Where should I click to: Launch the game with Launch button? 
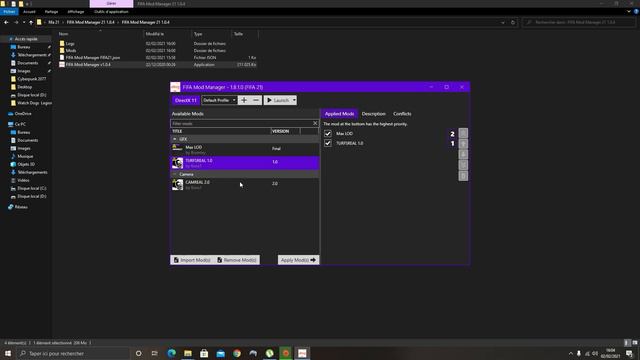278,100
